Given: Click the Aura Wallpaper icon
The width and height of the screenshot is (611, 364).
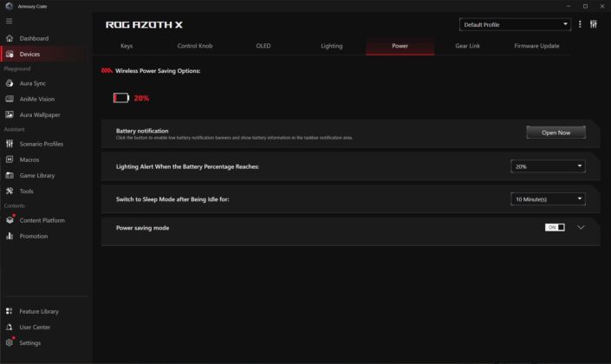Looking at the screenshot, I should (x=10, y=114).
